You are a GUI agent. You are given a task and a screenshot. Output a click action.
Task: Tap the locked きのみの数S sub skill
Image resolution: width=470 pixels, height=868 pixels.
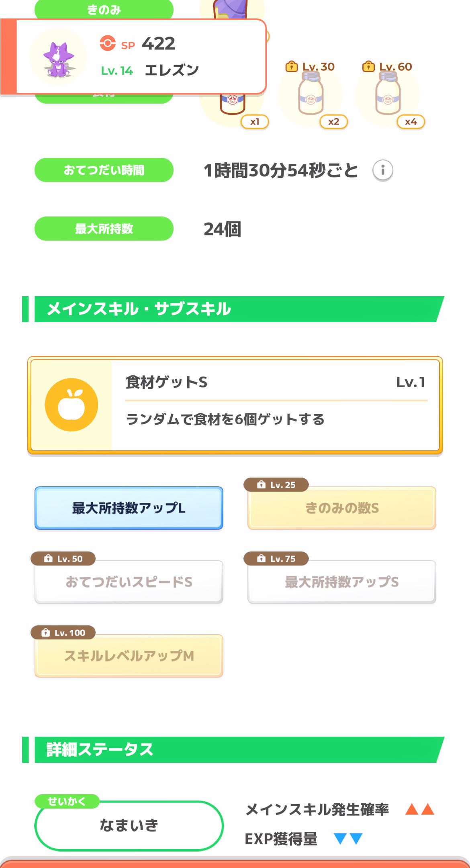click(x=342, y=509)
